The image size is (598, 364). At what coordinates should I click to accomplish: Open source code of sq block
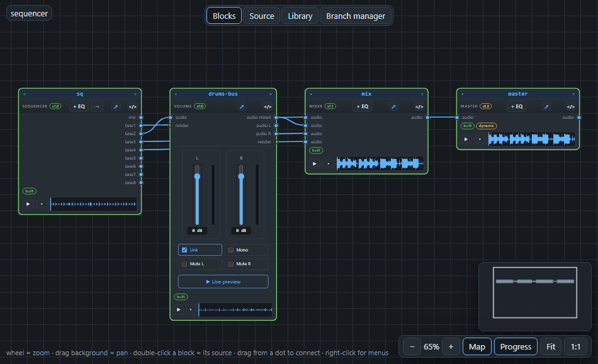pos(133,107)
